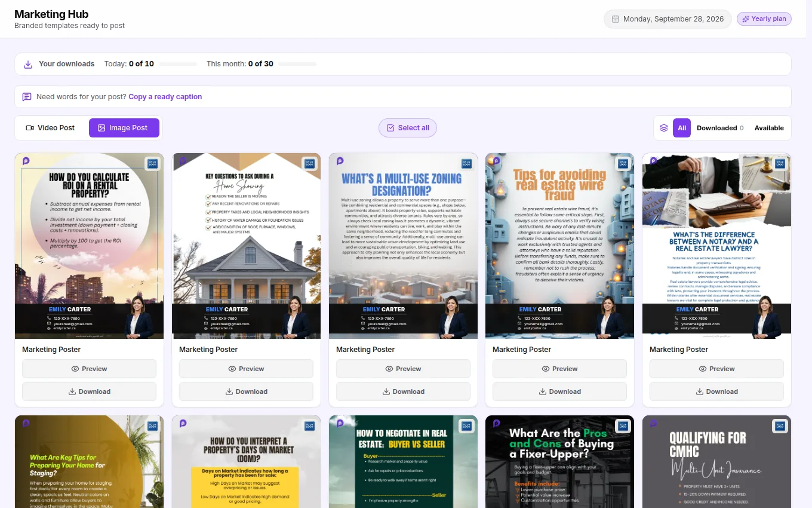The width and height of the screenshot is (812, 508).
Task: Switch to Video Post view
Action: pos(51,128)
